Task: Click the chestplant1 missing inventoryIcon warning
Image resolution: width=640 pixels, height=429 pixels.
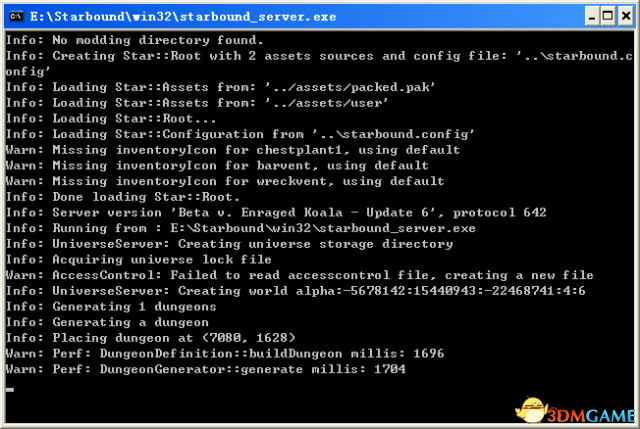Action: (233, 150)
